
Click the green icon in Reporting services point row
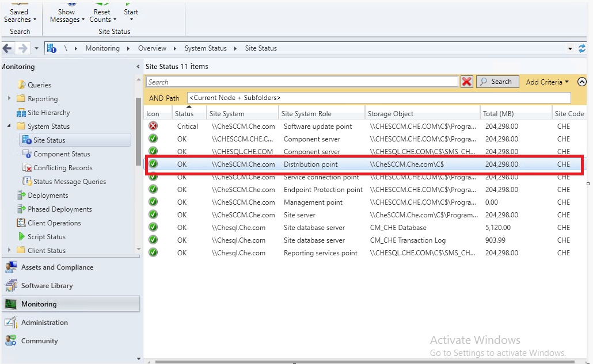point(153,252)
